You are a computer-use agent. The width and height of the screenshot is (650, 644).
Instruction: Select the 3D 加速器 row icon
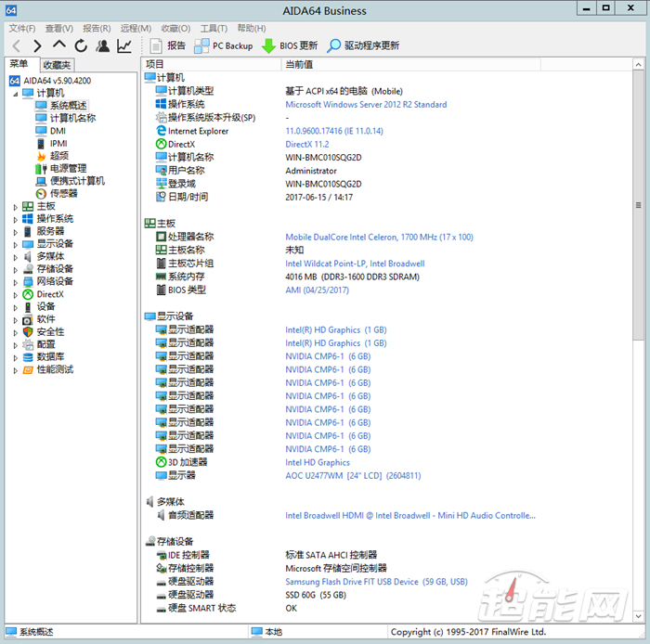[x=161, y=462]
